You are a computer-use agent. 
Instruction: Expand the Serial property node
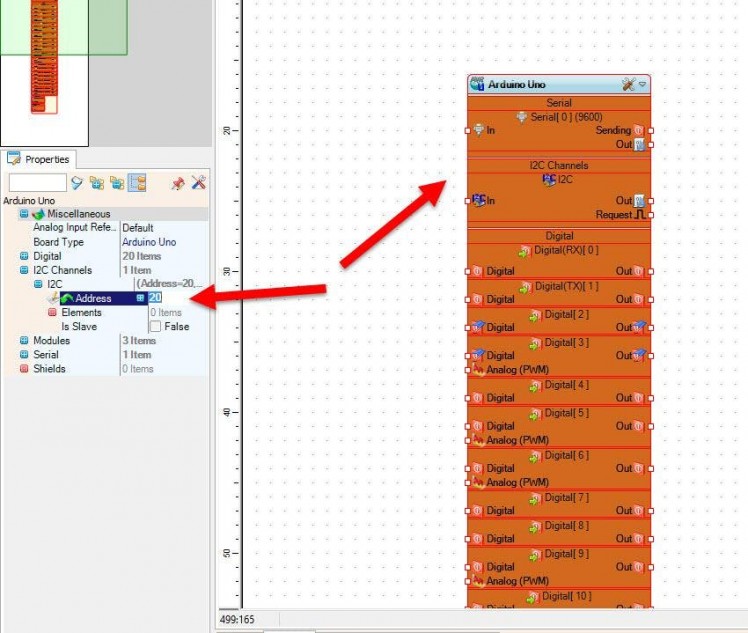point(23,355)
